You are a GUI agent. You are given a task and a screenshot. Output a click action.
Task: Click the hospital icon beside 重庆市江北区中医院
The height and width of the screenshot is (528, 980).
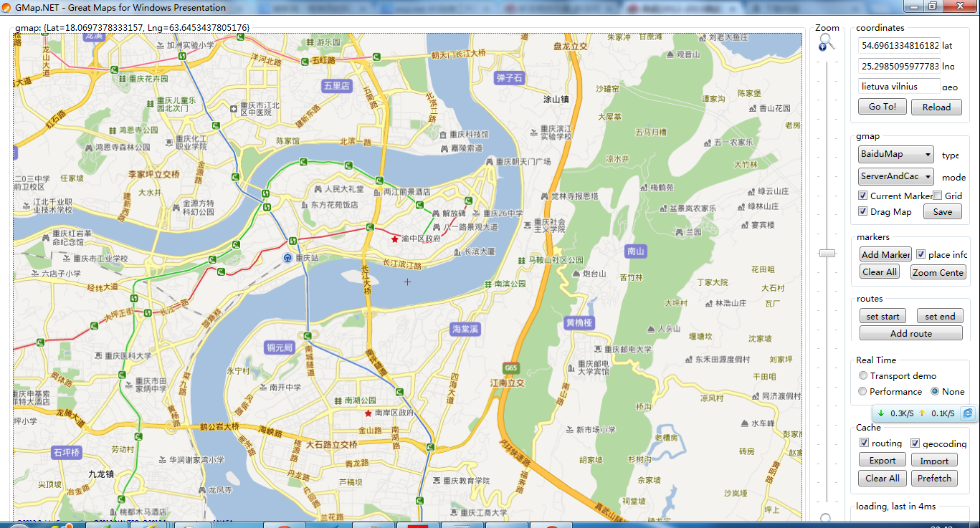pos(233,109)
